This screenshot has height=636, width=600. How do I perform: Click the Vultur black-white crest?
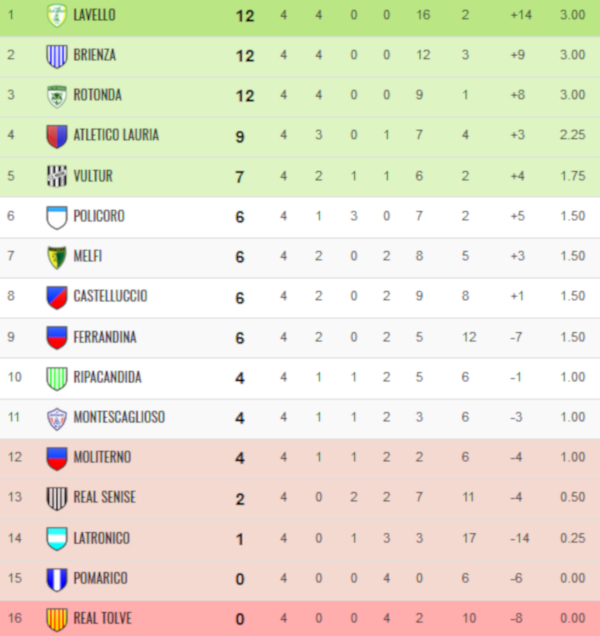click(x=57, y=176)
